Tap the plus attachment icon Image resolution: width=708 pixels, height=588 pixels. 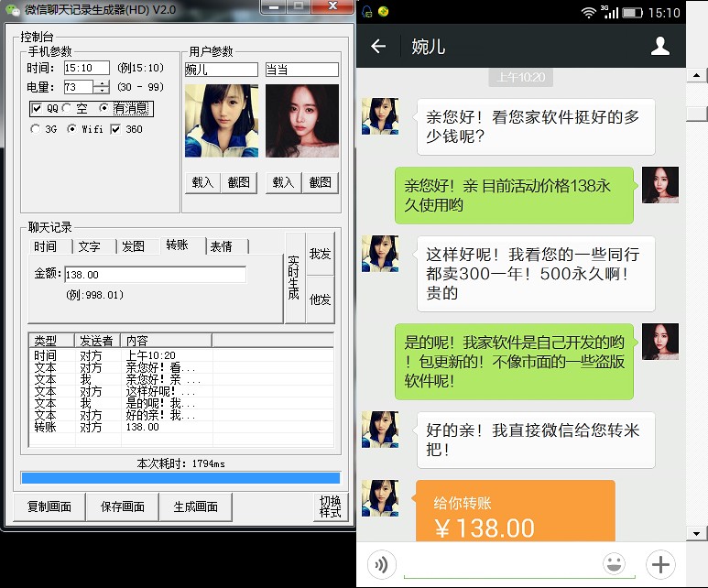coord(660,564)
